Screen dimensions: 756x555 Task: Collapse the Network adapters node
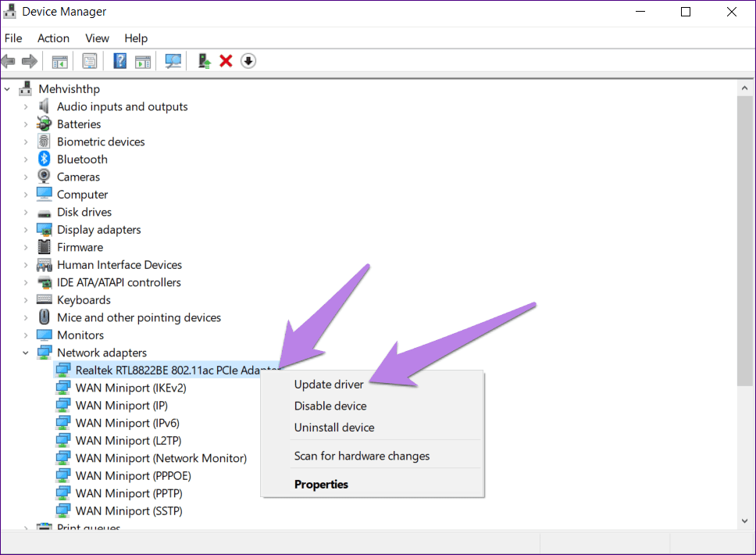click(26, 353)
